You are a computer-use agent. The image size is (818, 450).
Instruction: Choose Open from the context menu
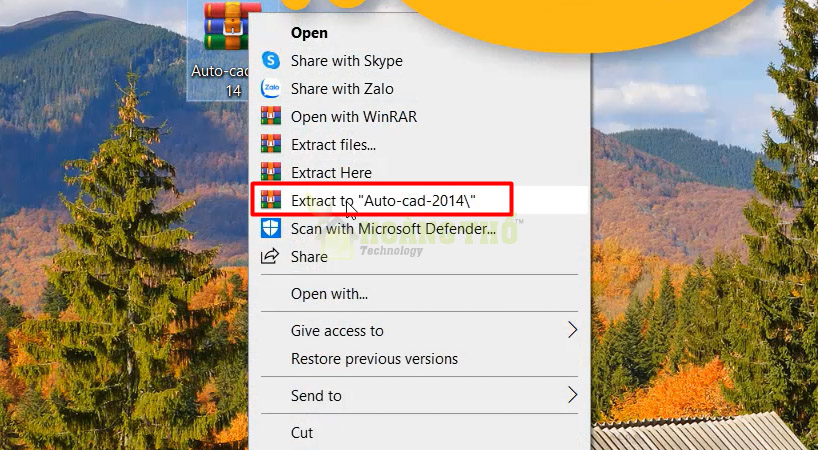coord(309,33)
